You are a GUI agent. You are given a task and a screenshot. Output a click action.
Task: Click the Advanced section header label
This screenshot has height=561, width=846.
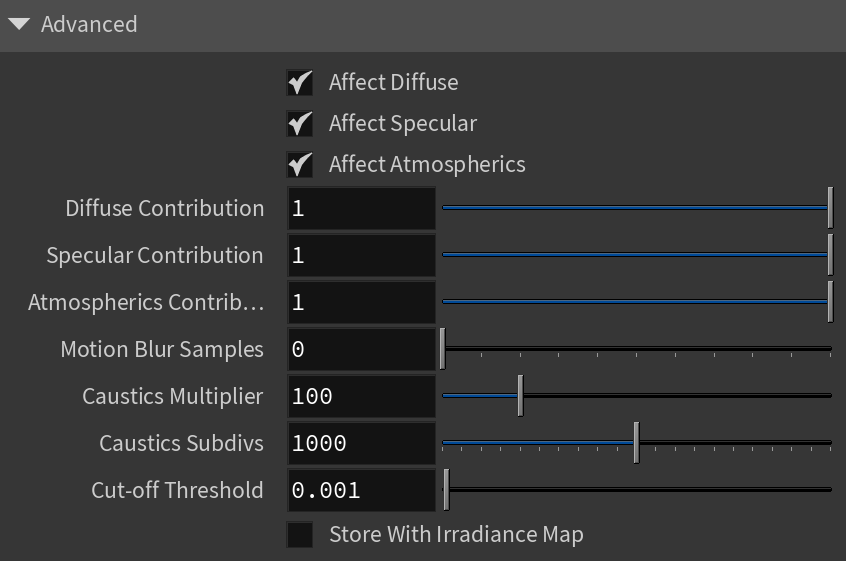[89, 24]
